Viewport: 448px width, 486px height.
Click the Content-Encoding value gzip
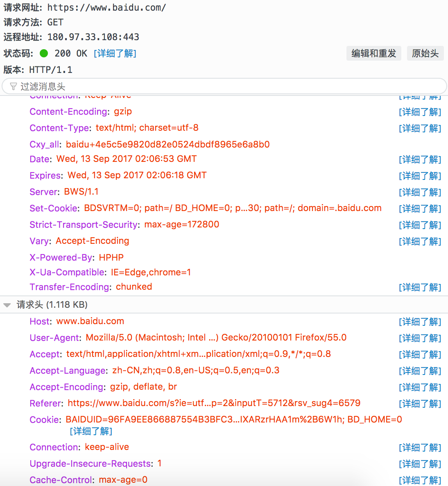[x=123, y=111]
